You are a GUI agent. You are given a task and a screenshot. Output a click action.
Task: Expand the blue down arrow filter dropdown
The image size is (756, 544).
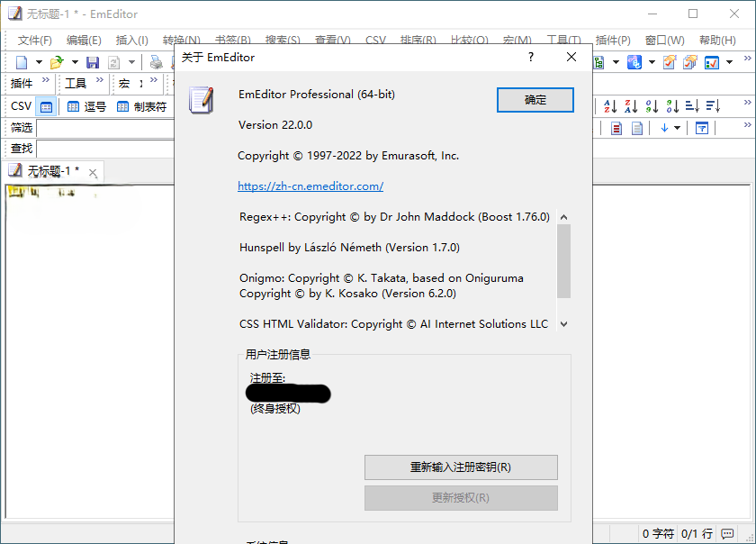point(678,128)
